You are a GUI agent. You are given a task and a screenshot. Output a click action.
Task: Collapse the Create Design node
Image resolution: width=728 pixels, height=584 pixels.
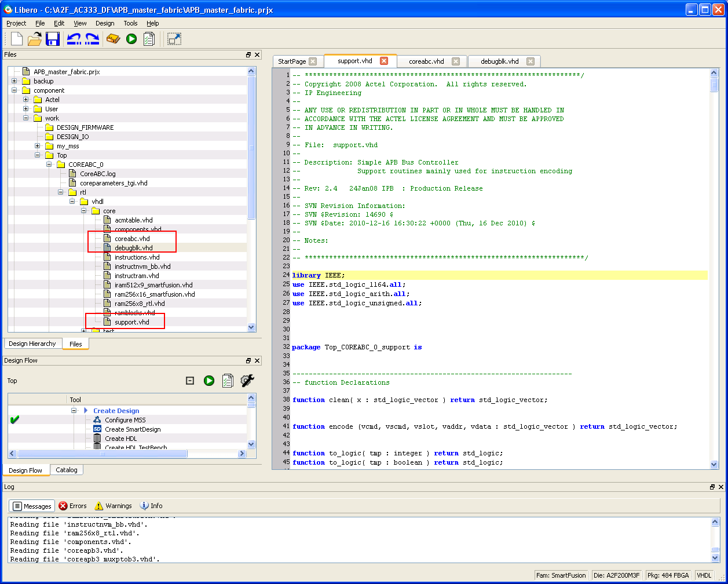[74, 411]
